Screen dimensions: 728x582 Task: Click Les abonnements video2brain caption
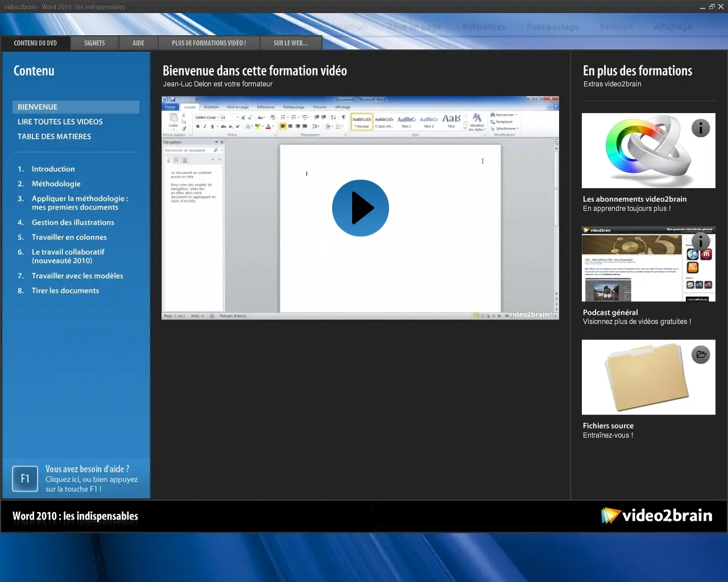pos(635,199)
